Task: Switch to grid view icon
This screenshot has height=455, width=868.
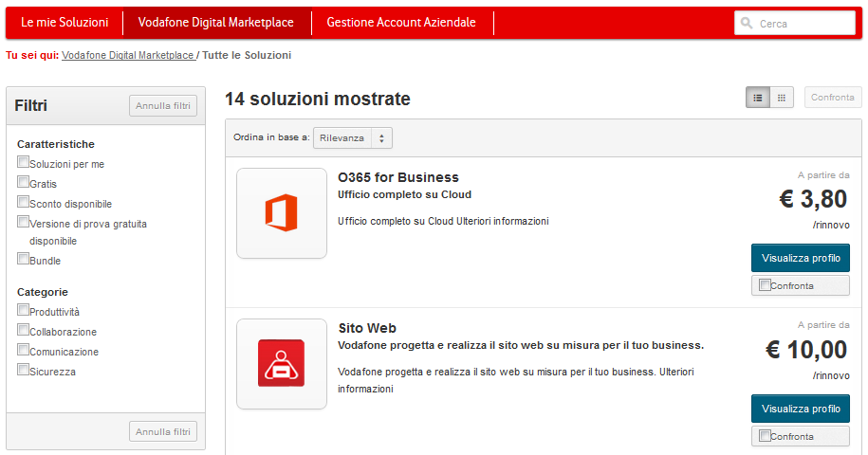Action: point(782,98)
